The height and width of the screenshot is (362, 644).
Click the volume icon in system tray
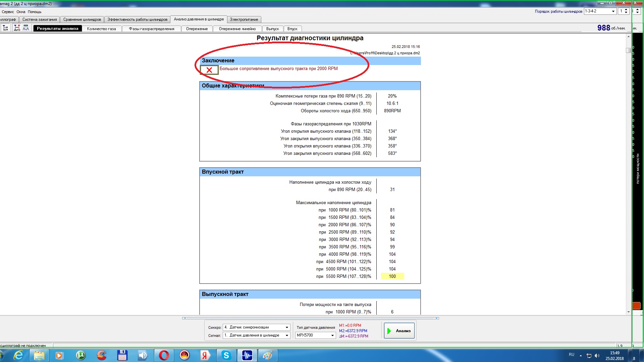597,356
